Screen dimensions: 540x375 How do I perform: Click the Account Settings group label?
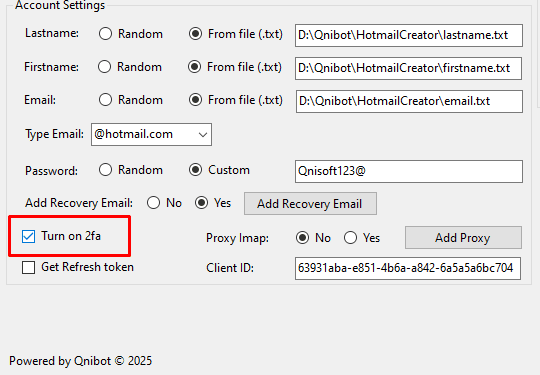[60, 5]
